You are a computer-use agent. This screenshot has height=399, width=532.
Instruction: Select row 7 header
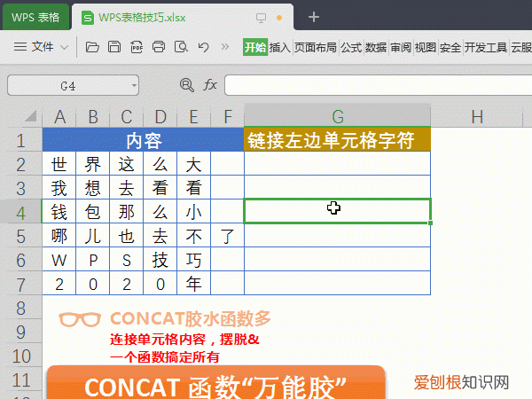click(x=21, y=285)
